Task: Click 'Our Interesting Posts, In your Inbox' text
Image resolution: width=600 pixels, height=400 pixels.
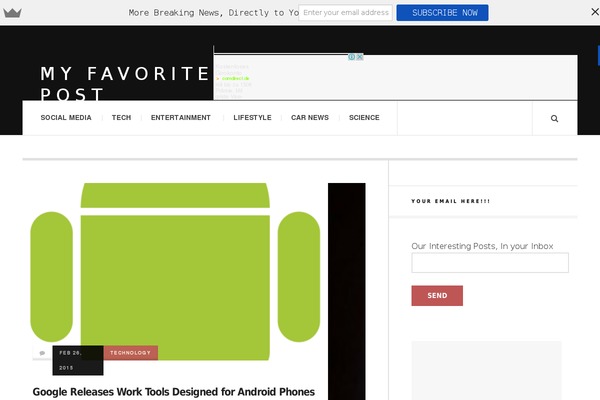Action: click(482, 246)
